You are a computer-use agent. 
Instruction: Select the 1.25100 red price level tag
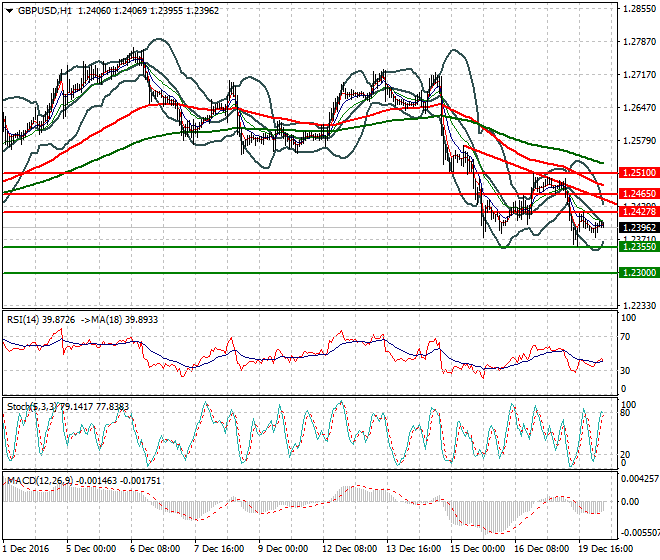tap(638, 173)
